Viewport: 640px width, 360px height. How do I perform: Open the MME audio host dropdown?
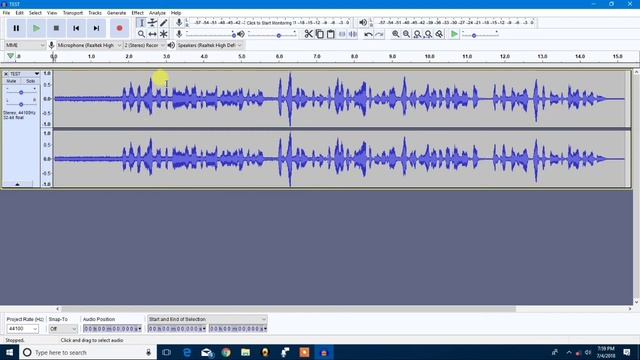(x=24, y=45)
